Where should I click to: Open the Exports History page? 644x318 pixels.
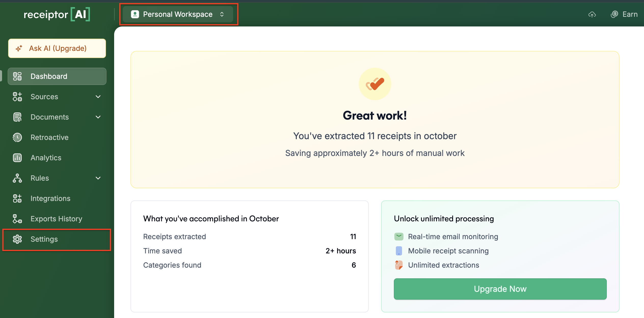[x=56, y=219]
